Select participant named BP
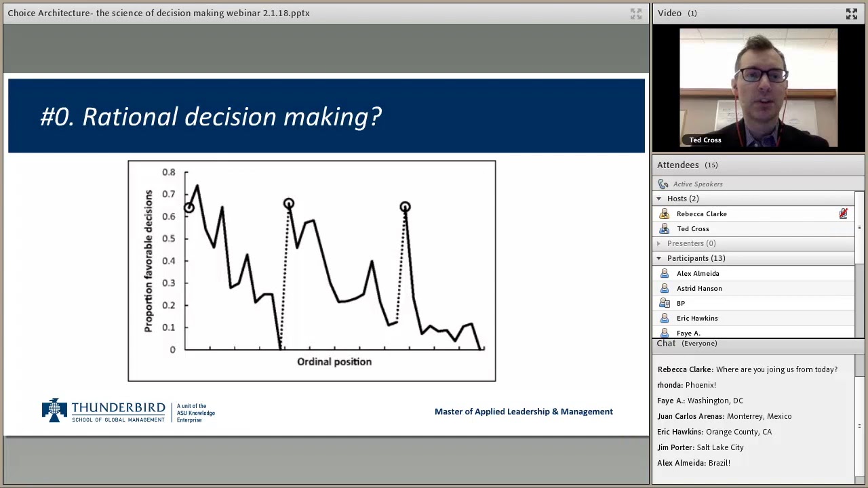 (754, 303)
